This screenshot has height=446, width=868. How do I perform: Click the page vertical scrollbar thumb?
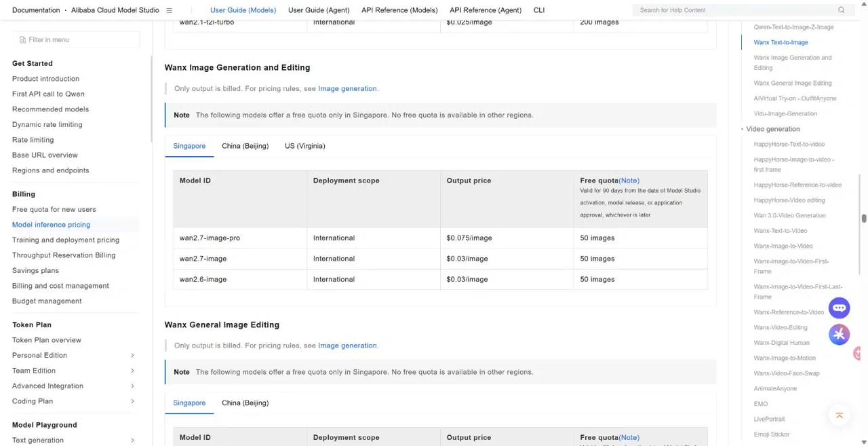tap(864, 219)
